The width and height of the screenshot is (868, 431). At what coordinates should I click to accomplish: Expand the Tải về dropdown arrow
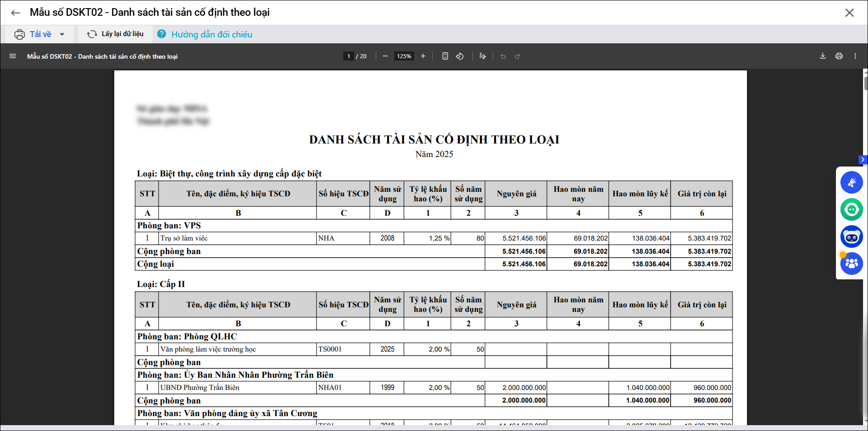coord(62,34)
